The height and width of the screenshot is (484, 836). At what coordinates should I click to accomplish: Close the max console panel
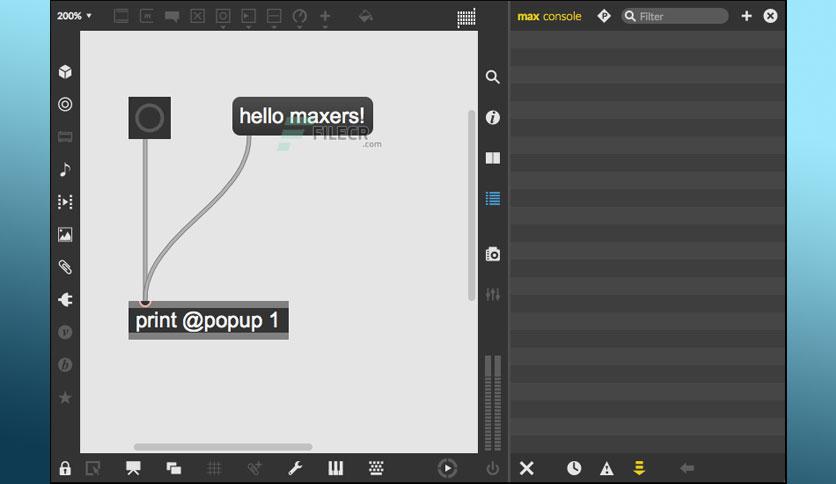[770, 16]
